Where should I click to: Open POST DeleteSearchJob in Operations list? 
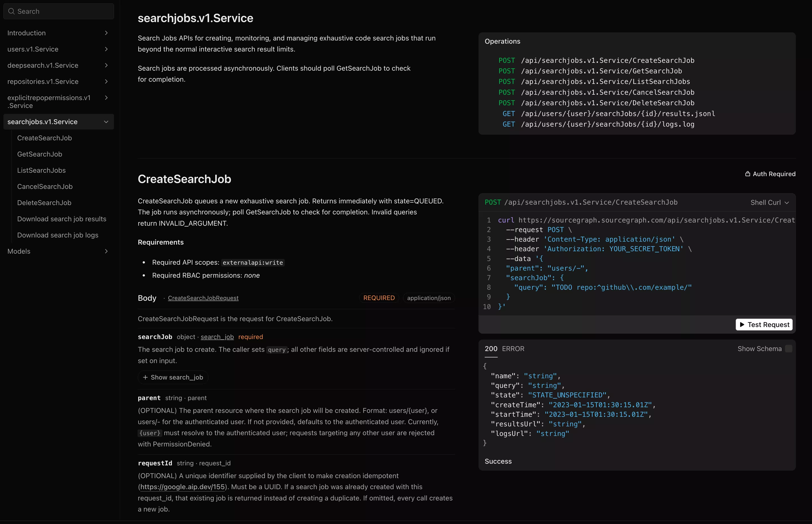pos(597,103)
